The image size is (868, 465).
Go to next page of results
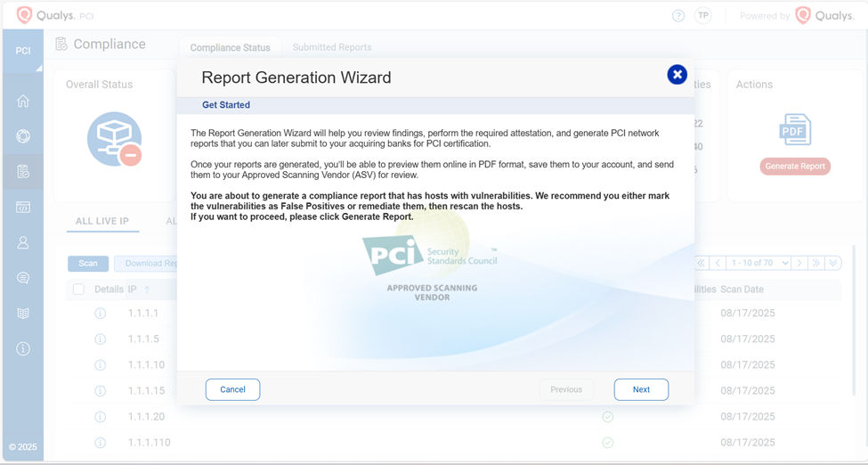click(799, 263)
